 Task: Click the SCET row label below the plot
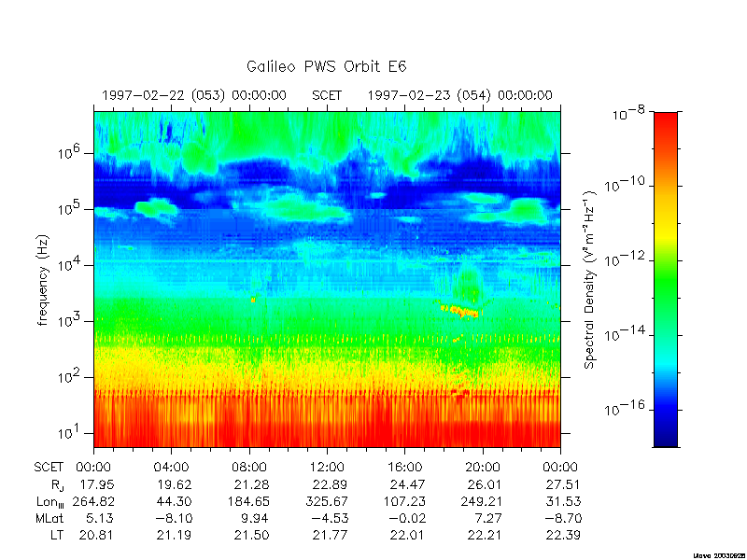[x=49, y=468]
